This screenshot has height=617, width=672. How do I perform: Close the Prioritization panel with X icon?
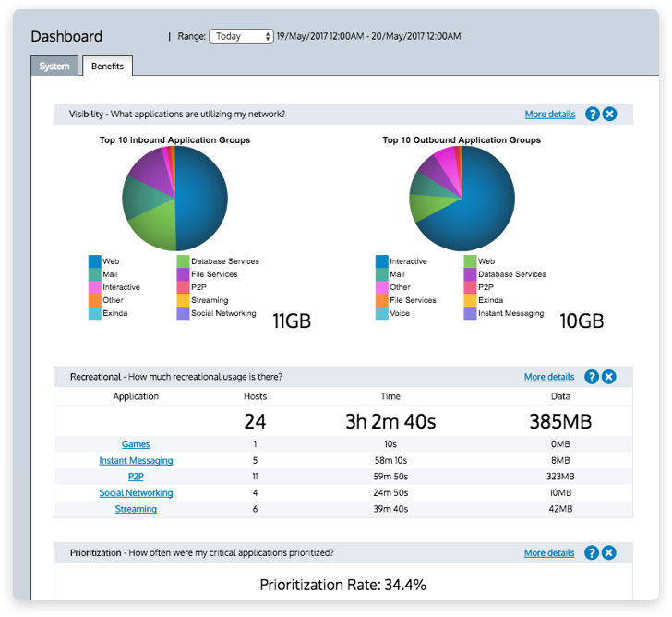click(x=608, y=552)
